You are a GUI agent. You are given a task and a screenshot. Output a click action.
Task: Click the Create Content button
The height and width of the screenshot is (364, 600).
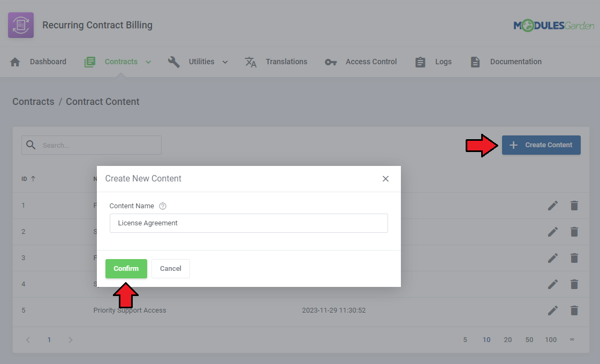click(541, 145)
